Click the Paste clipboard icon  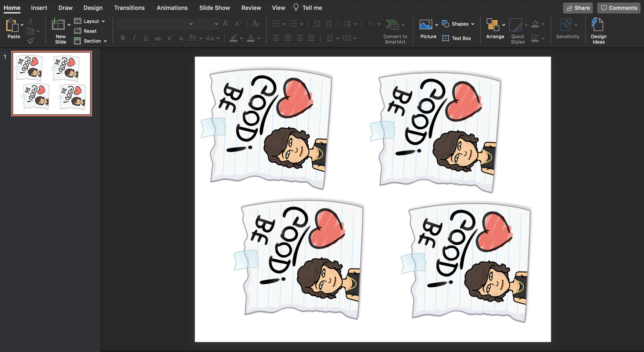12,26
